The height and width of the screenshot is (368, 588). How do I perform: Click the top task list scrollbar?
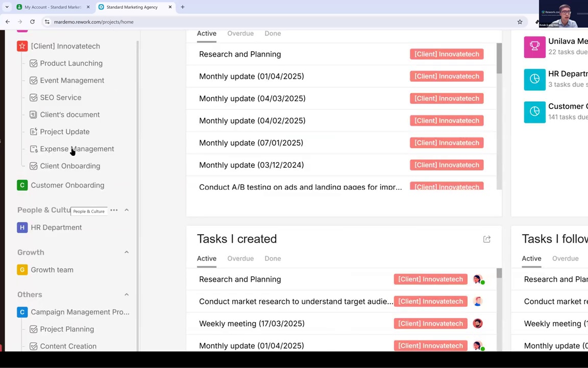pyautogui.click(x=499, y=59)
